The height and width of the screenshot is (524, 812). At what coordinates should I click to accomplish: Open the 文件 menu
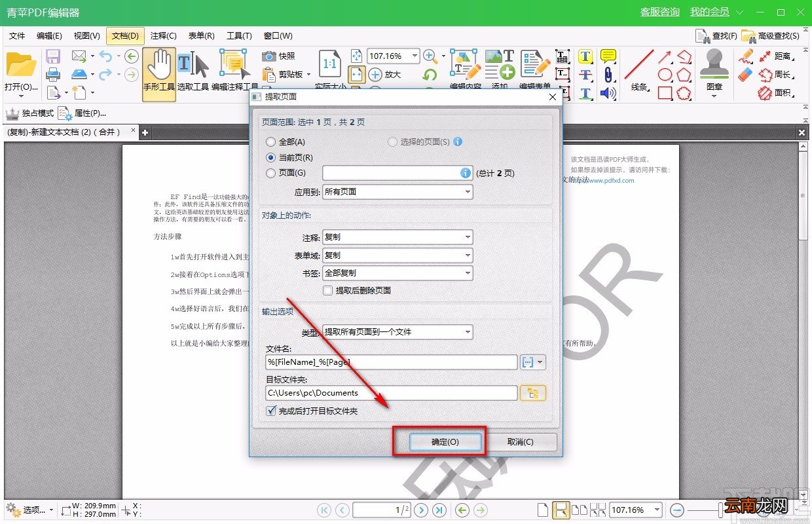pos(17,36)
